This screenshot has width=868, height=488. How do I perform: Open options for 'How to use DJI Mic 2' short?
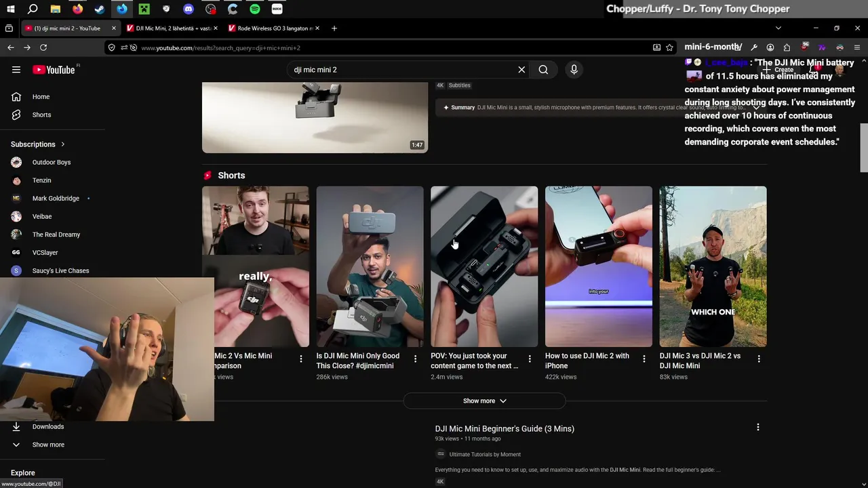[x=644, y=359]
